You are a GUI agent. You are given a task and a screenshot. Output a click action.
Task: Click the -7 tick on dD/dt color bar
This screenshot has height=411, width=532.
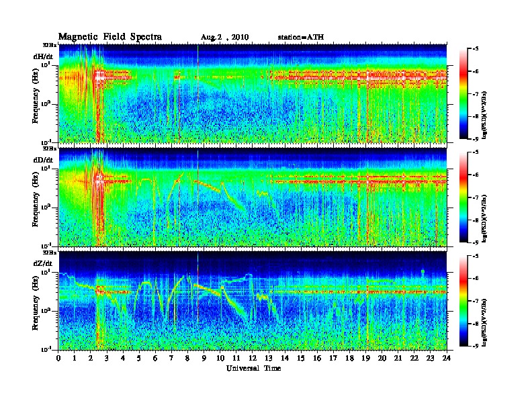pos(475,197)
